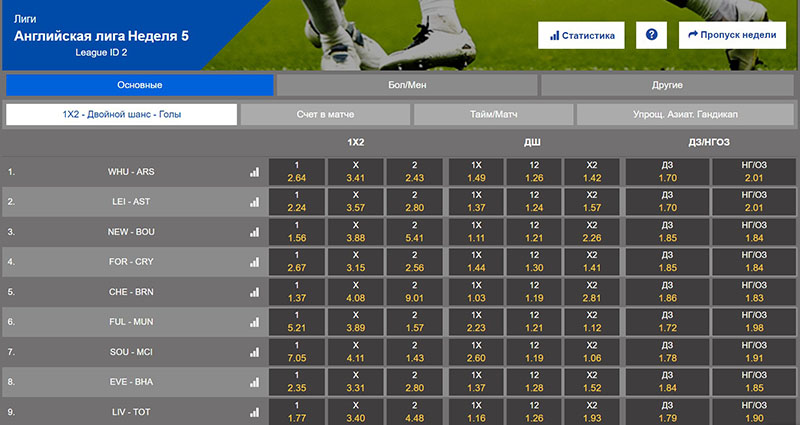Select Счет в матче sub-tab
This screenshot has width=800, height=425.
click(325, 115)
